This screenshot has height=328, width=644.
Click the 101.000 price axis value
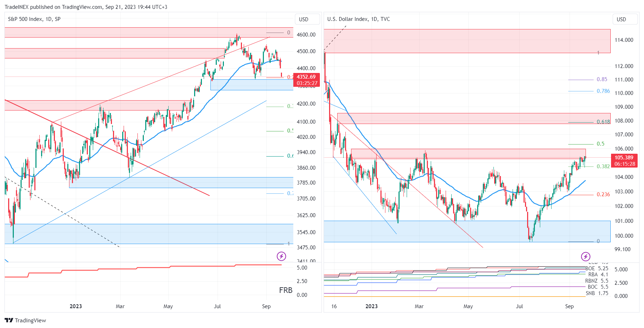[624, 221]
